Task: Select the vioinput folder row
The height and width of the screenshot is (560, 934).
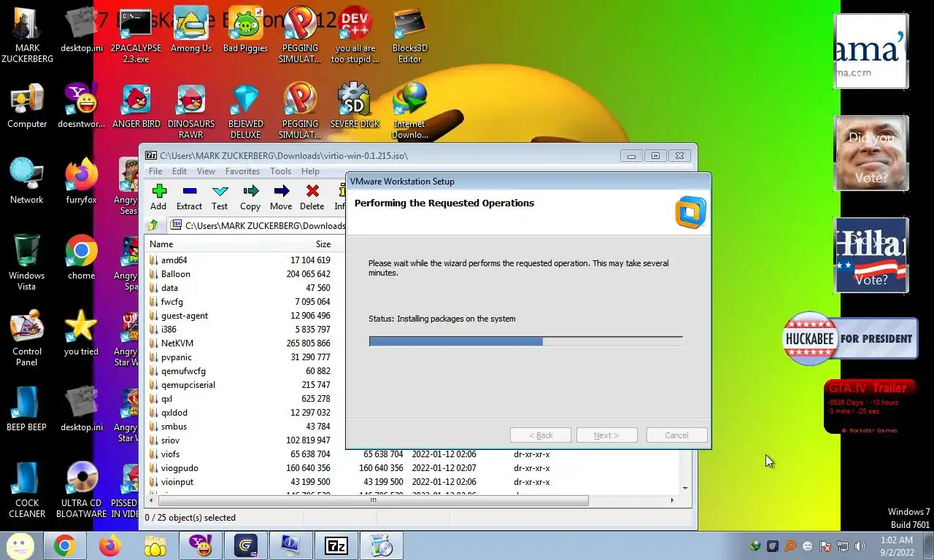Action: pyautogui.click(x=412, y=482)
